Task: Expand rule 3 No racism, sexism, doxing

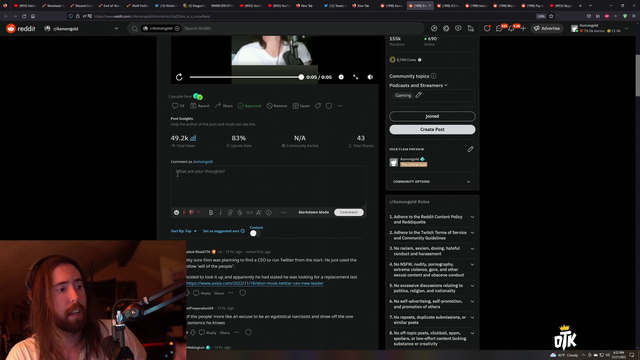Action: point(472,249)
